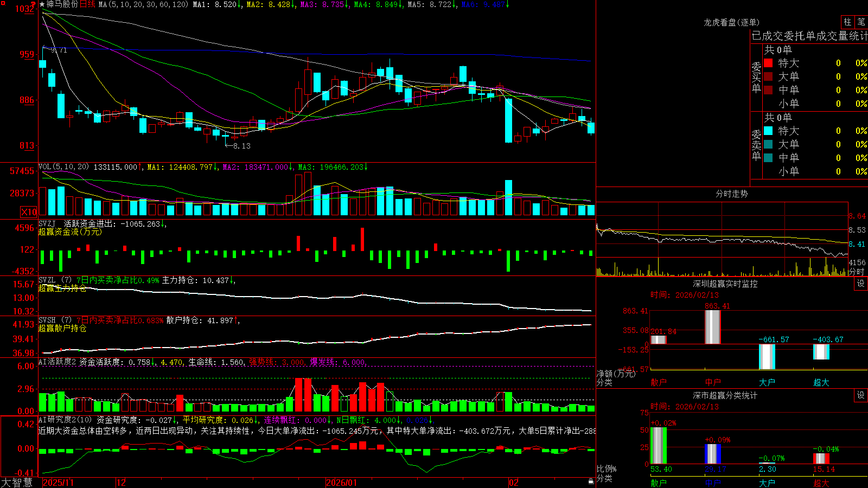Open 设 settings for 深市超赢分类统计

pyautogui.click(x=861, y=395)
